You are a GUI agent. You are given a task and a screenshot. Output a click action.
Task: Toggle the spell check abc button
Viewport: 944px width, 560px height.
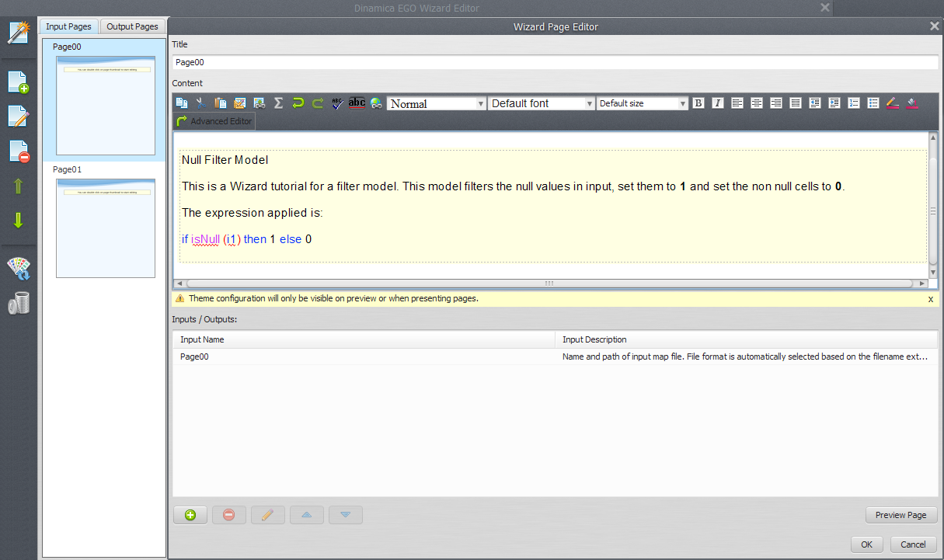(x=357, y=103)
